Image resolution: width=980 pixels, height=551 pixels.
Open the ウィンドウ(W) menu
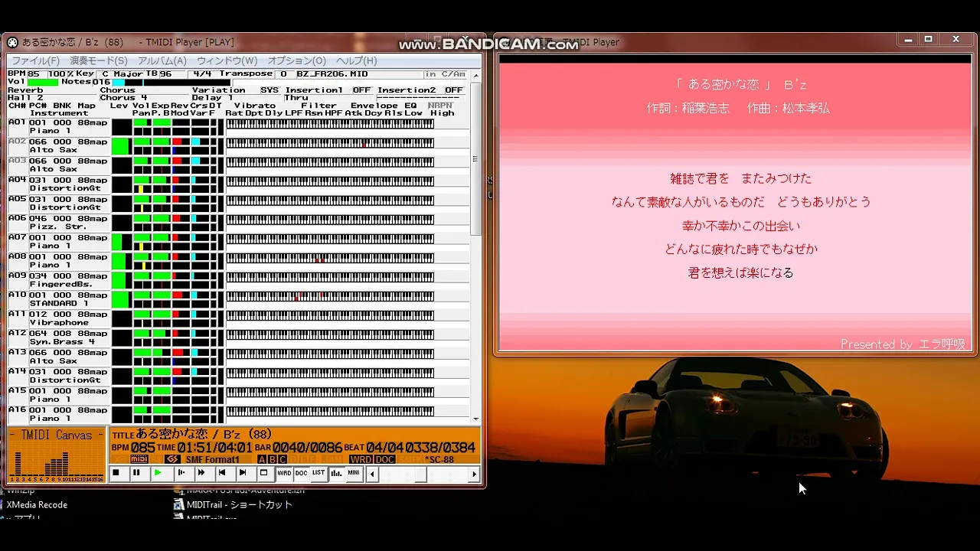[x=227, y=60]
